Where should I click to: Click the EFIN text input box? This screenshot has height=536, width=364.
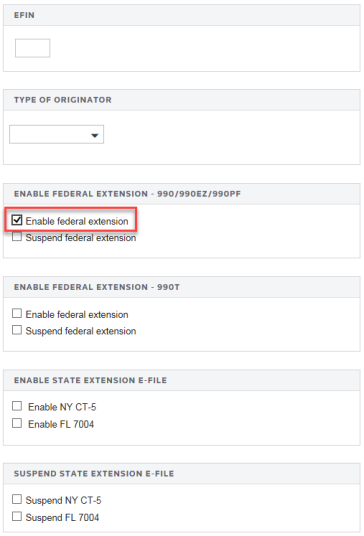(x=32, y=48)
